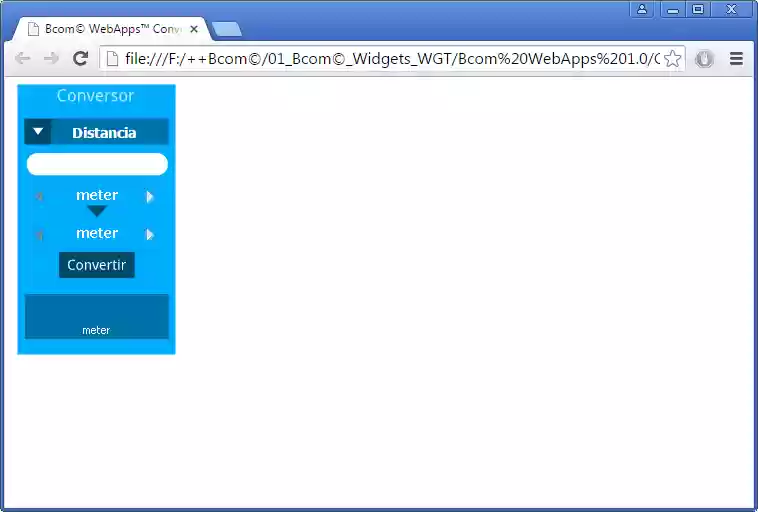Open the Chrome hamburger menu
Screen dimensions: 758x512
(736, 59)
